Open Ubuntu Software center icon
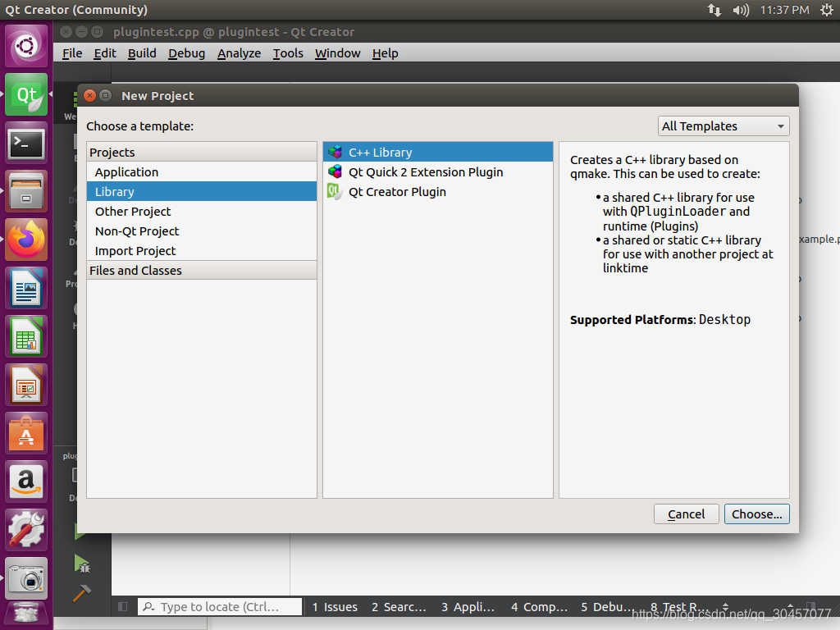The image size is (840, 630). [x=26, y=433]
